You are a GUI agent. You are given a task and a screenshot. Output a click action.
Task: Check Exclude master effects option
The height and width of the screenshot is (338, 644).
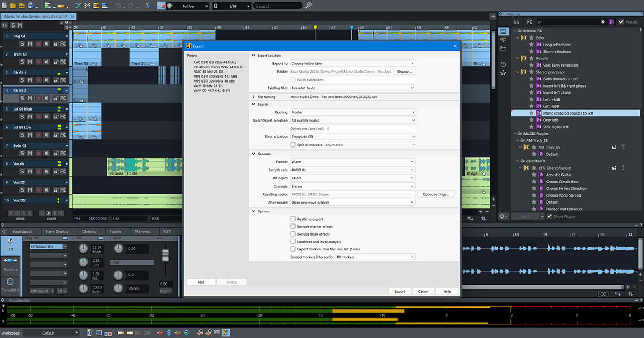point(292,226)
